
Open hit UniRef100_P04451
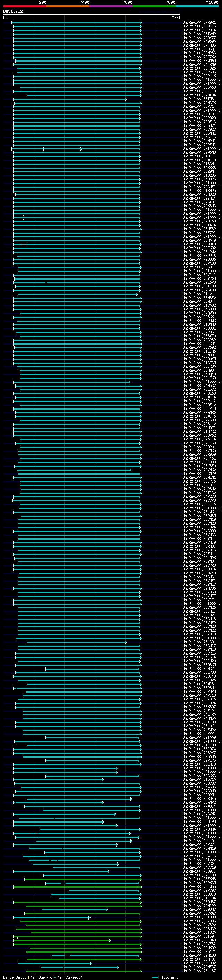(199, 458)
